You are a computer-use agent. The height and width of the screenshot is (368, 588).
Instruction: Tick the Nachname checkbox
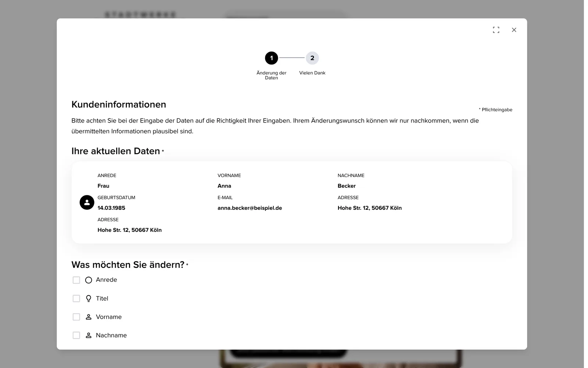[76, 335]
